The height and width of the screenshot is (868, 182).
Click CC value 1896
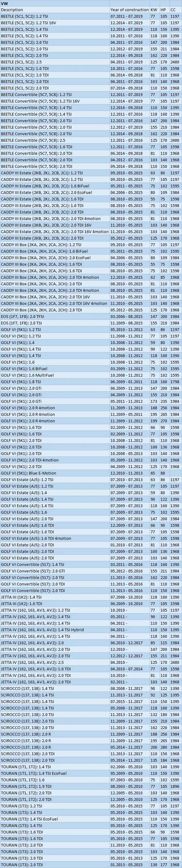[175, 787]
